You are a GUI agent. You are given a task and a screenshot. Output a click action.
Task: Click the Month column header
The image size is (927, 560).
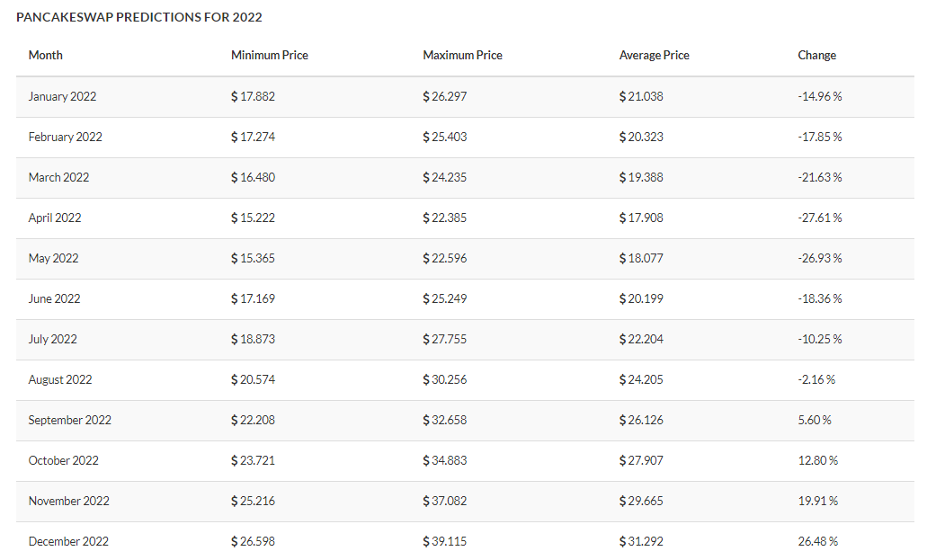pyautogui.click(x=46, y=56)
